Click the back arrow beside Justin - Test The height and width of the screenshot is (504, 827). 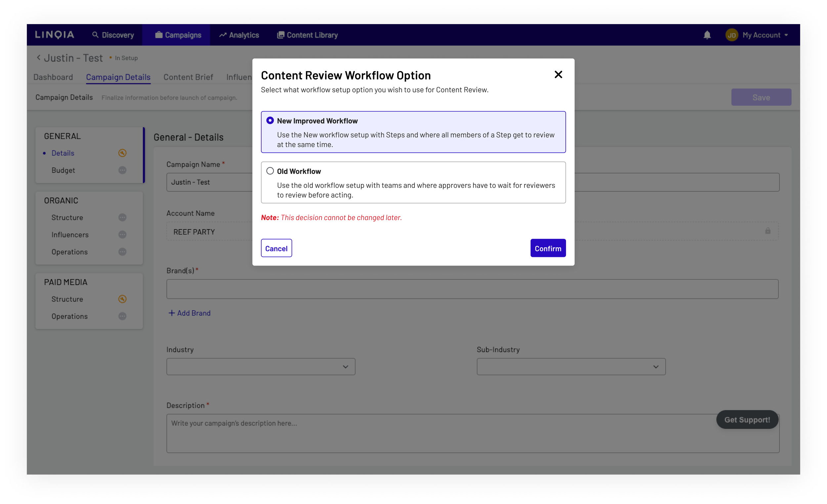39,58
